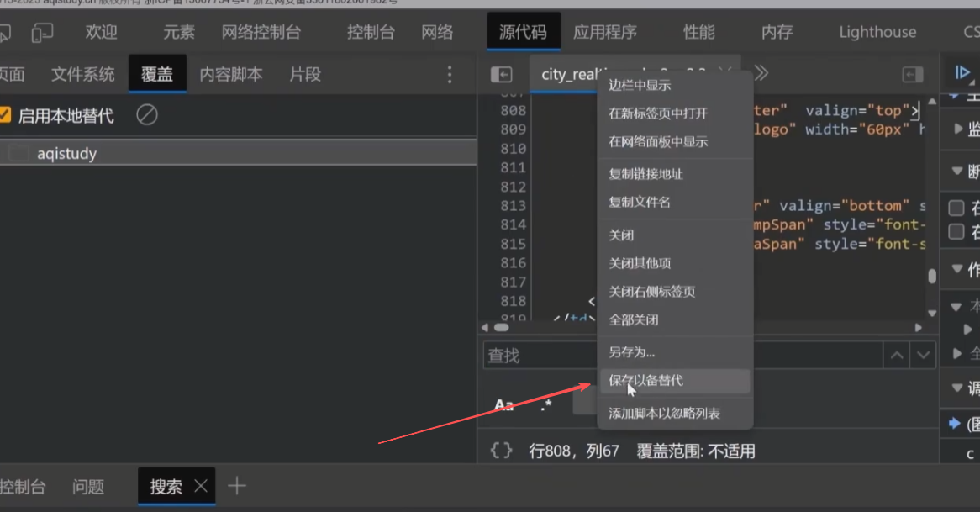This screenshot has width=980, height=512.
Task: Expand the 监 debugger section
Action: coord(958,129)
